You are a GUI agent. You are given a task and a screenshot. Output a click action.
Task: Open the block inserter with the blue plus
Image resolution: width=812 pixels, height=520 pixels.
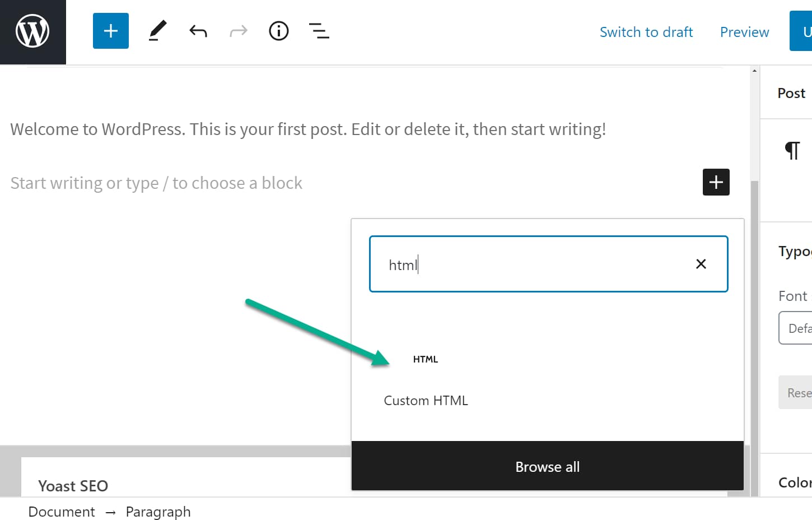[110, 31]
